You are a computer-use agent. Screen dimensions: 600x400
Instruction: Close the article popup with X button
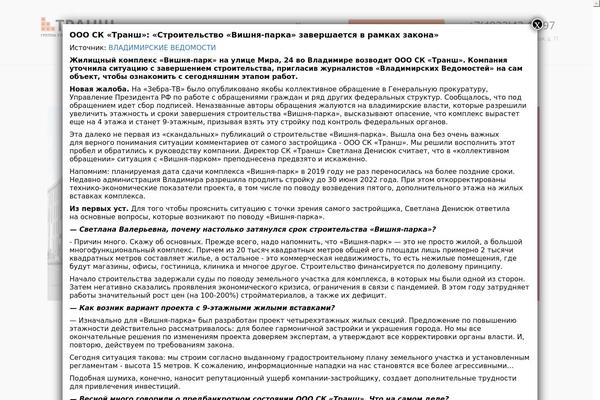coord(537,24)
